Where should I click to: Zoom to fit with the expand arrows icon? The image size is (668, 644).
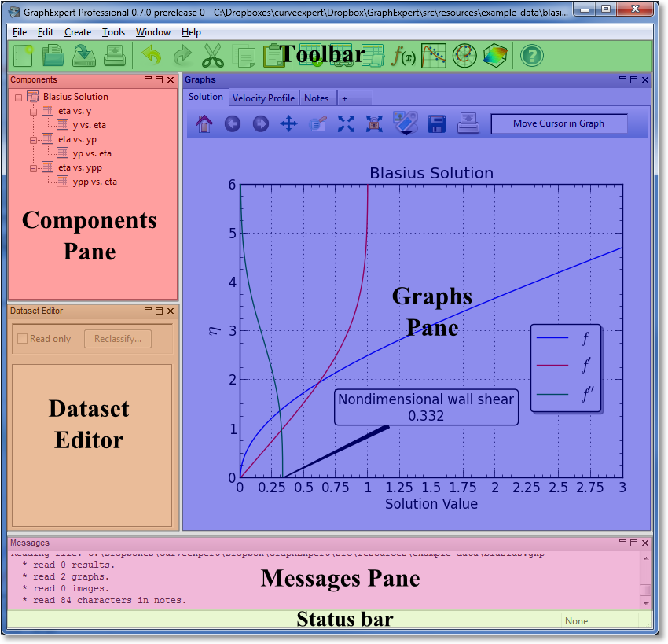pos(346,124)
